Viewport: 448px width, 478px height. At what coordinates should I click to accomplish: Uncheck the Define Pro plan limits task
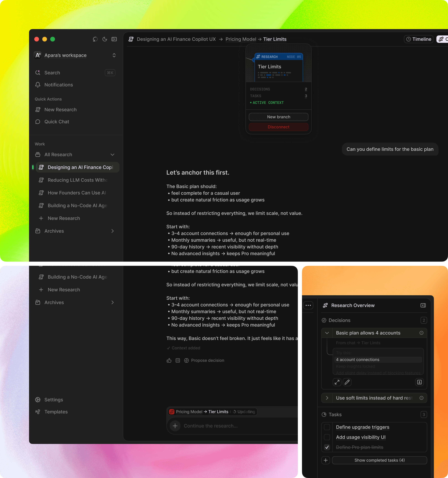tap(327, 447)
